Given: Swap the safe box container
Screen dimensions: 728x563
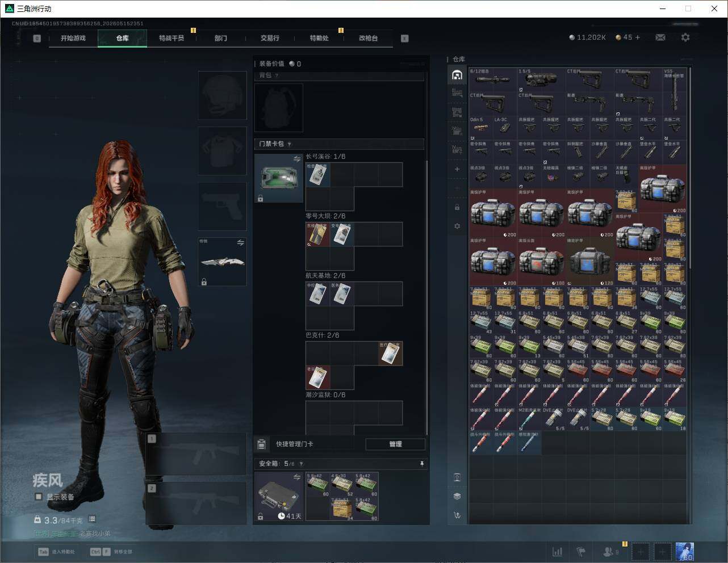Looking at the screenshot, I should point(296,477).
